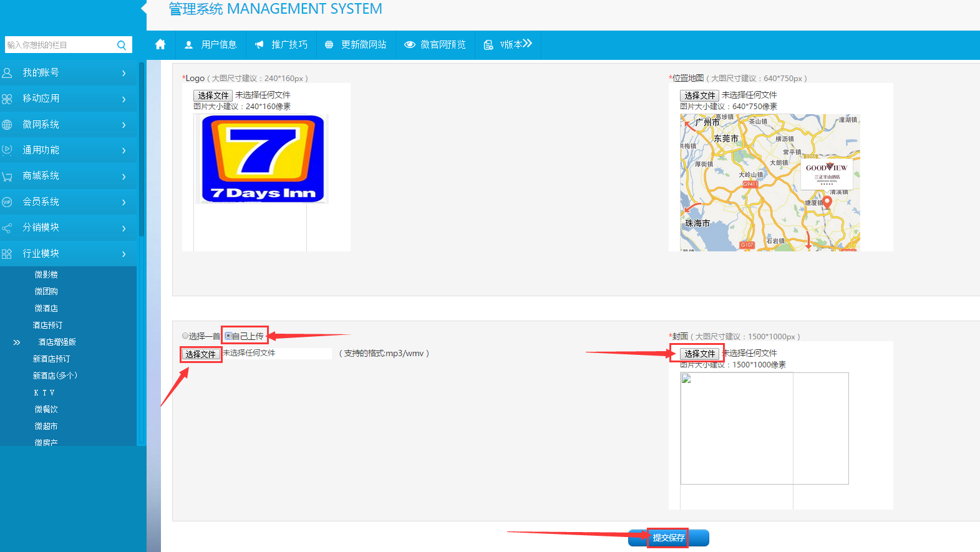Open the 用户信息 navigation tab
The width and height of the screenshot is (980, 552).
point(211,45)
